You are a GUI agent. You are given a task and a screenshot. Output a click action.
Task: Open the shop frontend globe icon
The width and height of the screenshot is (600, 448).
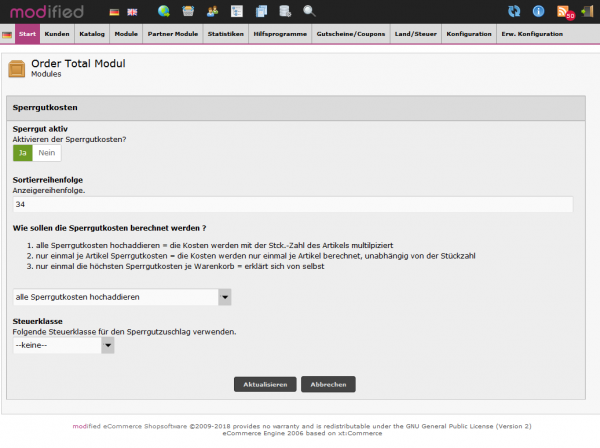point(164,12)
